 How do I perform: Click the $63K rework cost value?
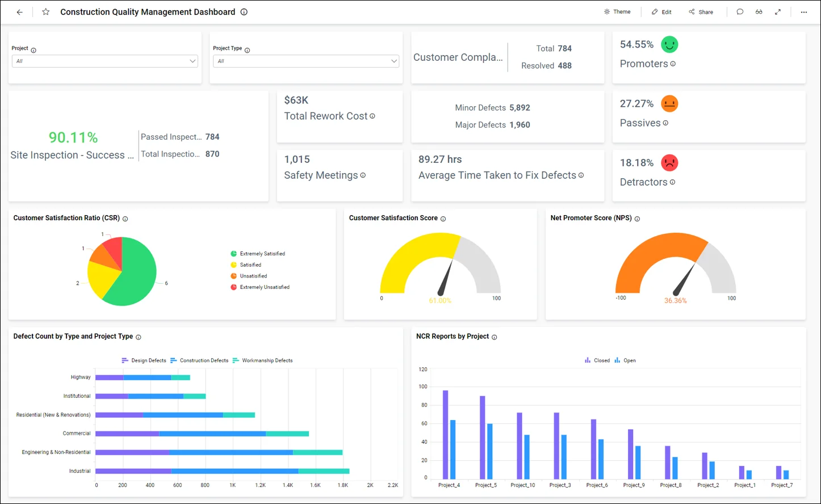tap(296, 100)
